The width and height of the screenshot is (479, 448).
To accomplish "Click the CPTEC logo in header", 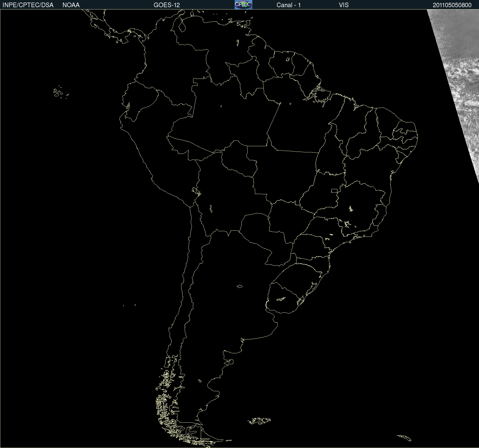I will 243,5.
